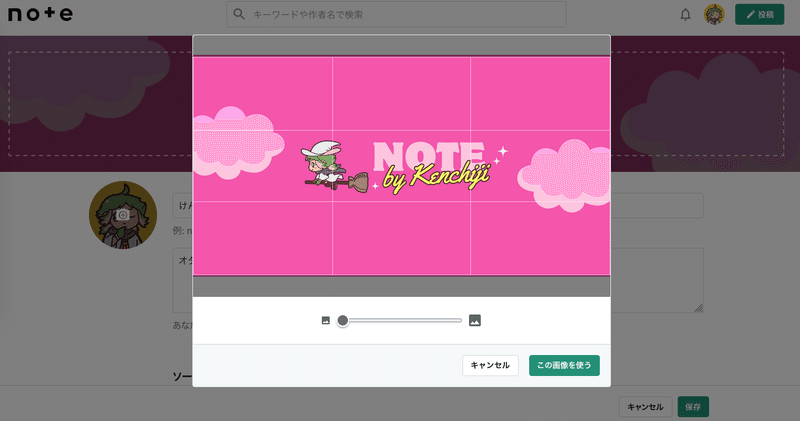Image resolution: width=800 pixels, height=421 pixels.
Task: Click the small image zoom-out icon
Action: point(326,320)
